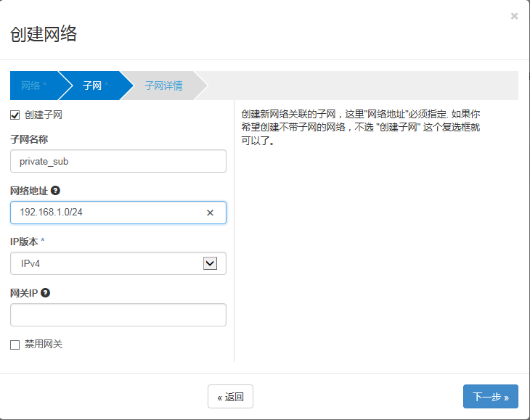This screenshot has height=420, width=530.
Task: Close the 创建网络 dialog with ×
Action: pos(514,16)
